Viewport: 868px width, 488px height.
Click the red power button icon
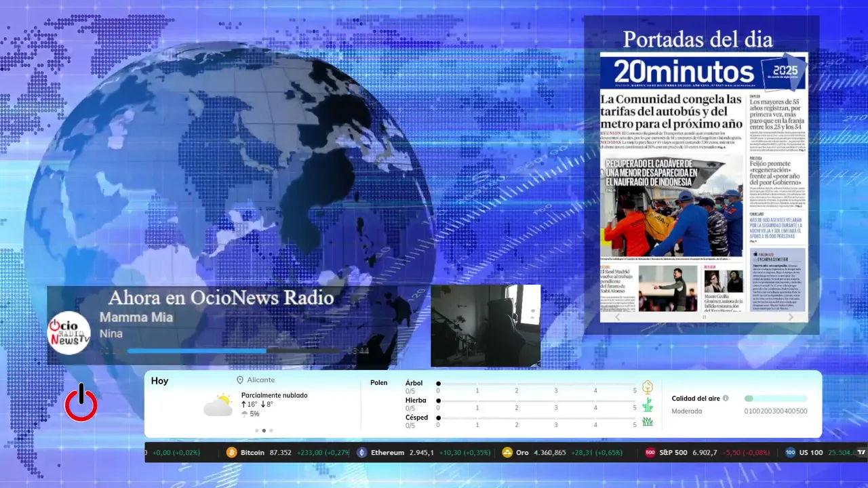pos(81,403)
